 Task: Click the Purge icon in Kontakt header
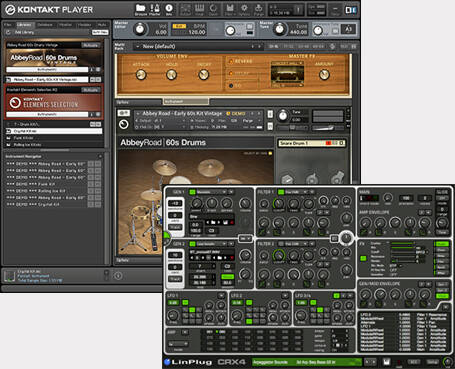click(259, 9)
